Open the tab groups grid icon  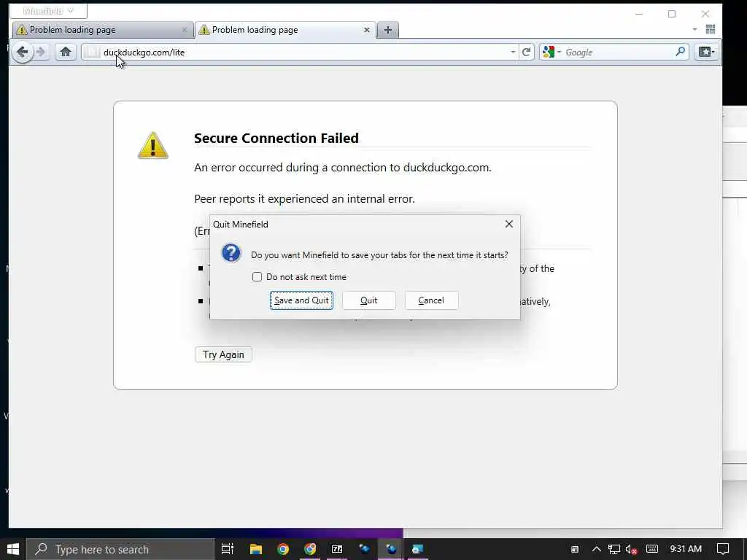[711, 29]
